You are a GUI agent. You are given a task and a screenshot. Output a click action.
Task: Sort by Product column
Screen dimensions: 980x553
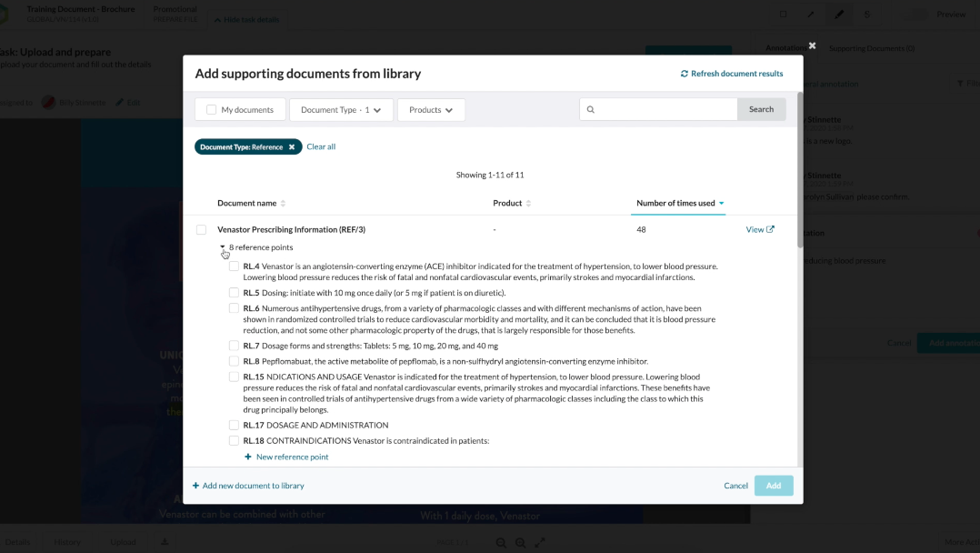pos(528,204)
